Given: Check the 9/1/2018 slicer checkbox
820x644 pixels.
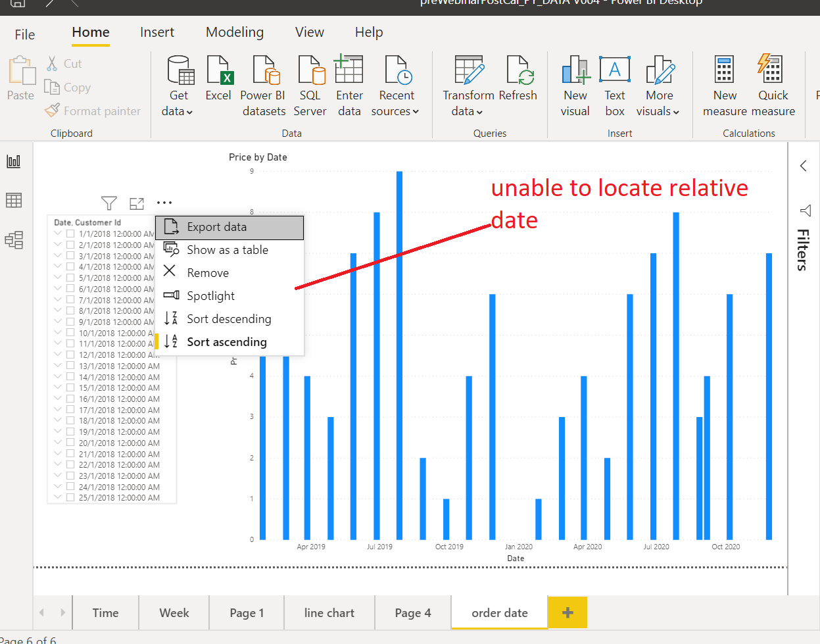Looking at the screenshot, I should click(x=70, y=322).
